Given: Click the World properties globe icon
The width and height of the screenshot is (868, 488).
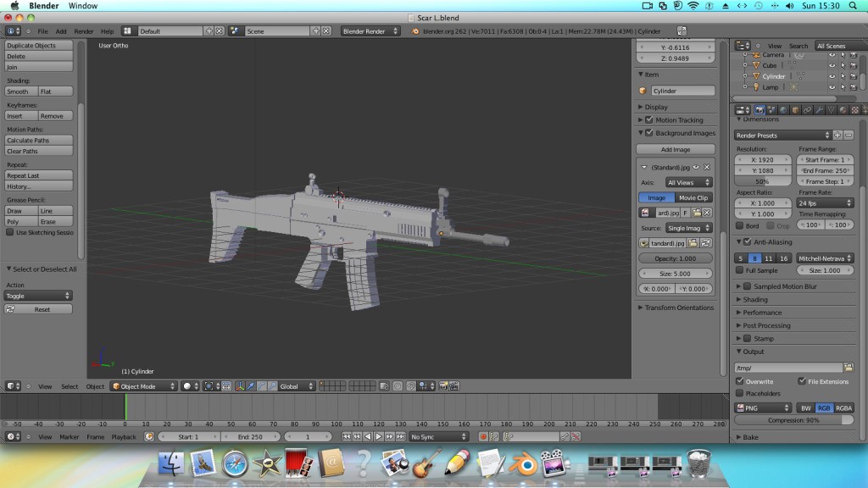Looking at the screenshot, I should tap(784, 109).
